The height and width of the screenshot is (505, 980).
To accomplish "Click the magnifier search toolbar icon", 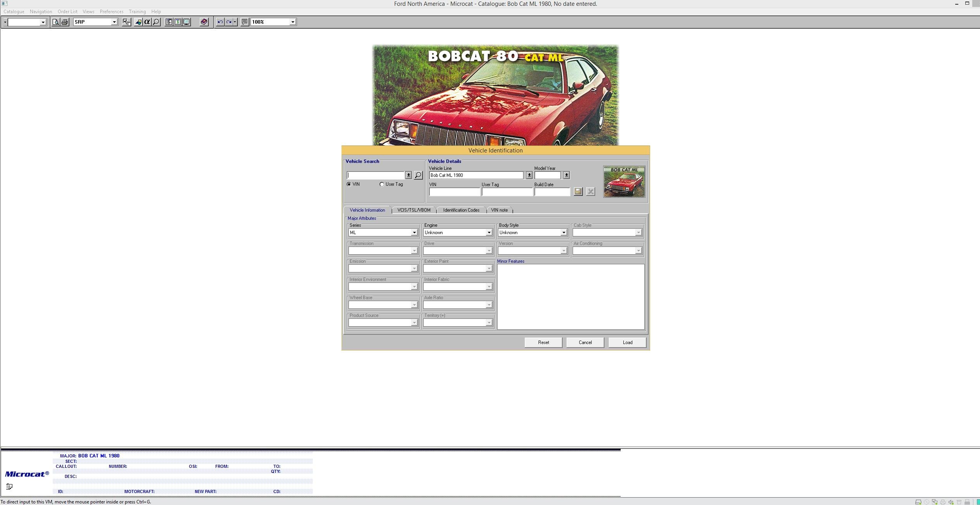I will click(x=156, y=22).
